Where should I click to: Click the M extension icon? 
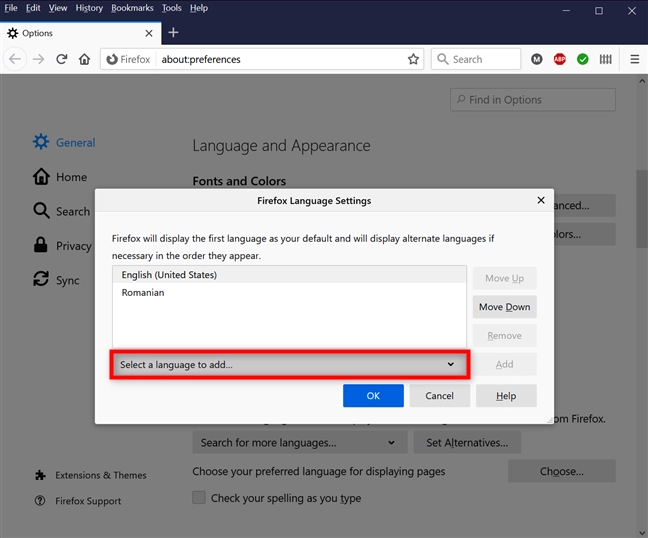coord(536,59)
